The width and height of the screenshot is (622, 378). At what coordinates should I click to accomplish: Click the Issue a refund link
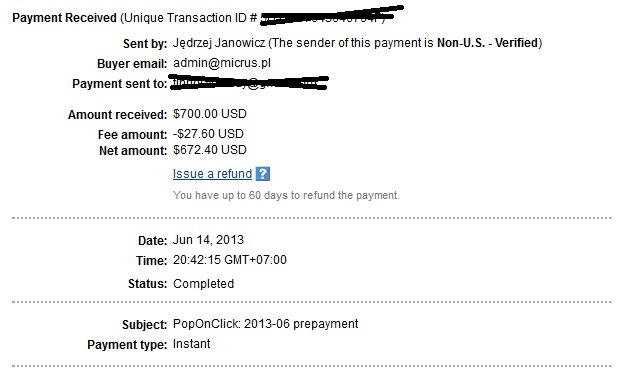coord(212,174)
